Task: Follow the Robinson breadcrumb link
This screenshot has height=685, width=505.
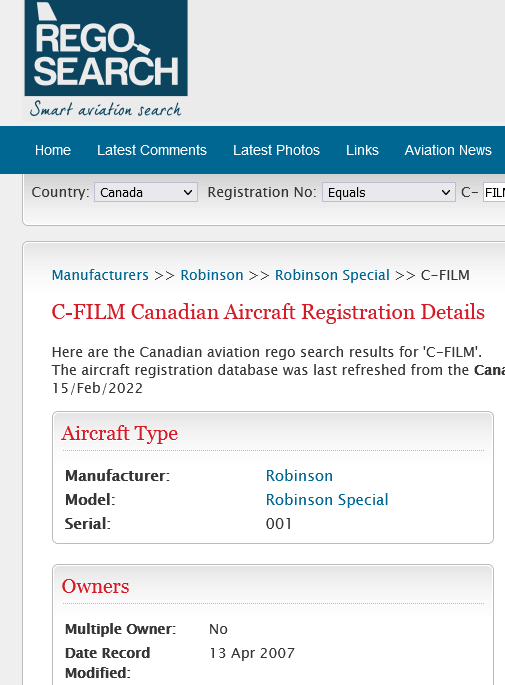Action: (212, 275)
